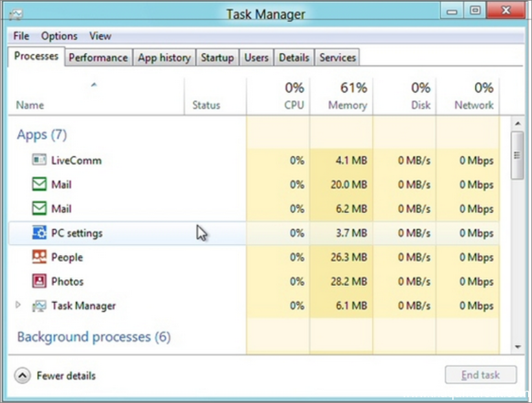
Task: Click the Photos app icon
Action: click(39, 281)
